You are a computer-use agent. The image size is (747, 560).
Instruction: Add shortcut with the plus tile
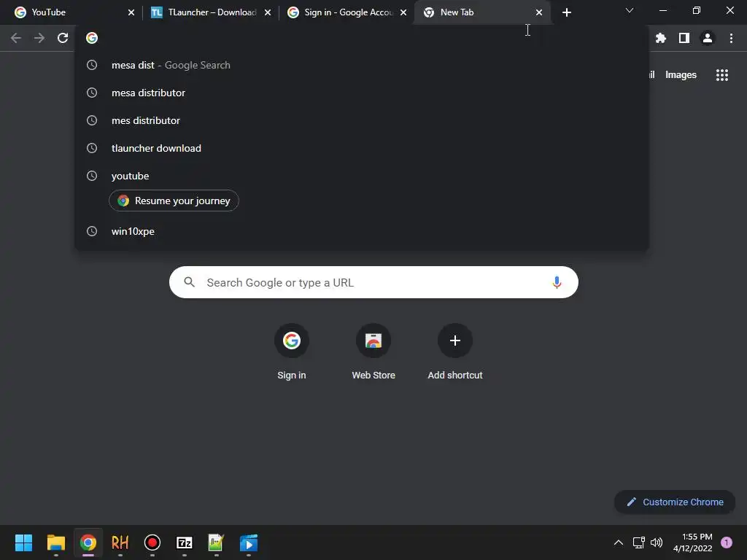(455, 352)
